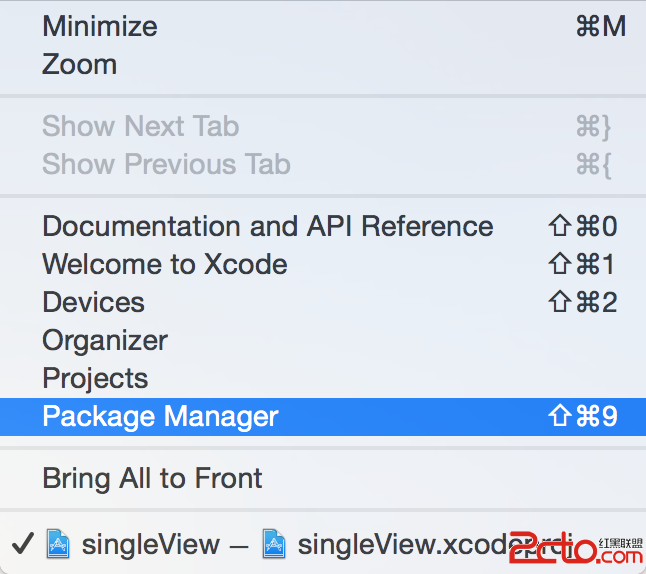Click the Show Next Tab entry
The image size is (646, 574).
pyautogui.click(x=140, y=126)
